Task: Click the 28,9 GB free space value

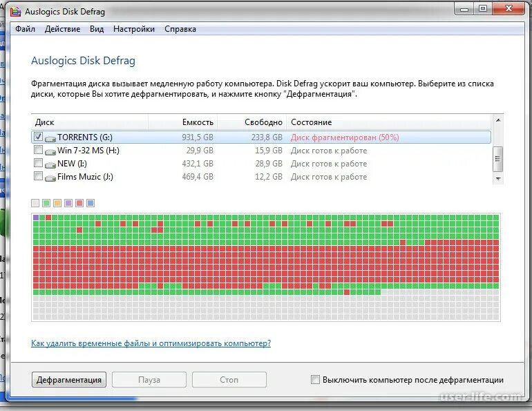Action: click(269, 164)
